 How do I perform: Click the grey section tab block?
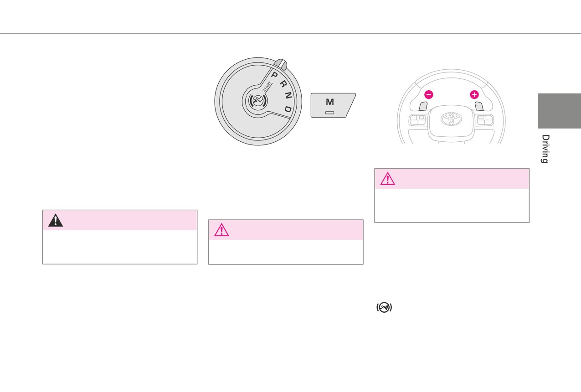[559, 111]
